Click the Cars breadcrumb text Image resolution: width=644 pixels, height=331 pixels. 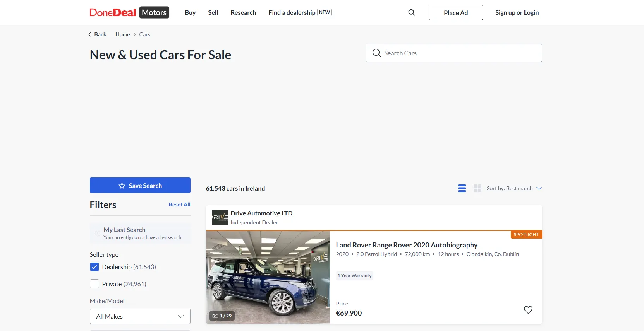coord(145,34)
